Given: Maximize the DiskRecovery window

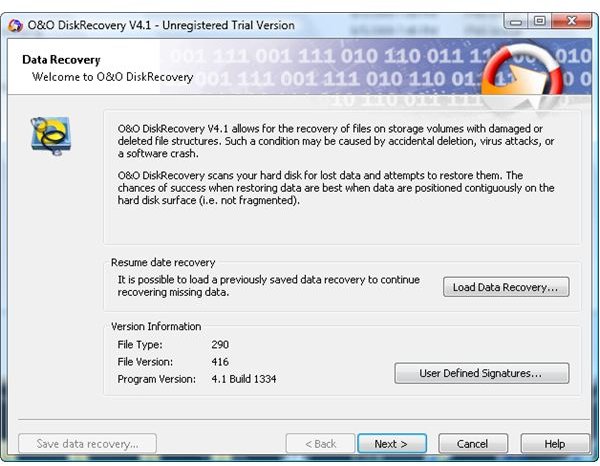Looking at the screenshot, I should tap(540, 21).
